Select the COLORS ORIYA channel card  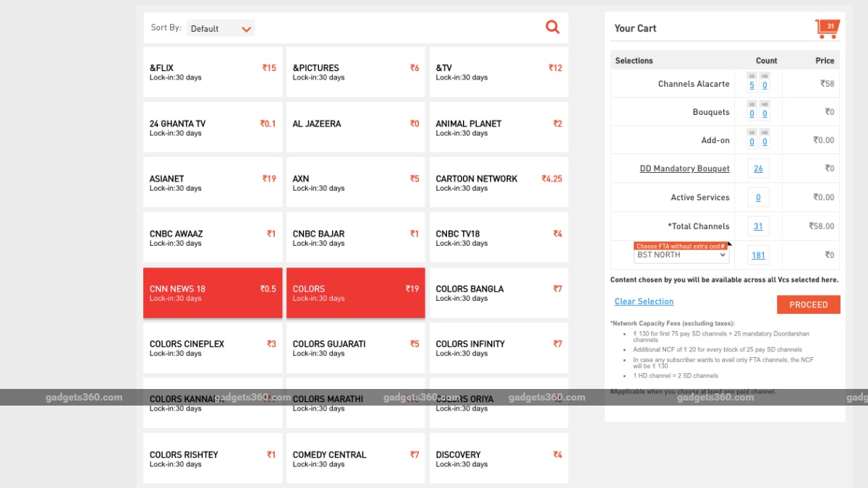pyautogui.click(x=499, y=403)
